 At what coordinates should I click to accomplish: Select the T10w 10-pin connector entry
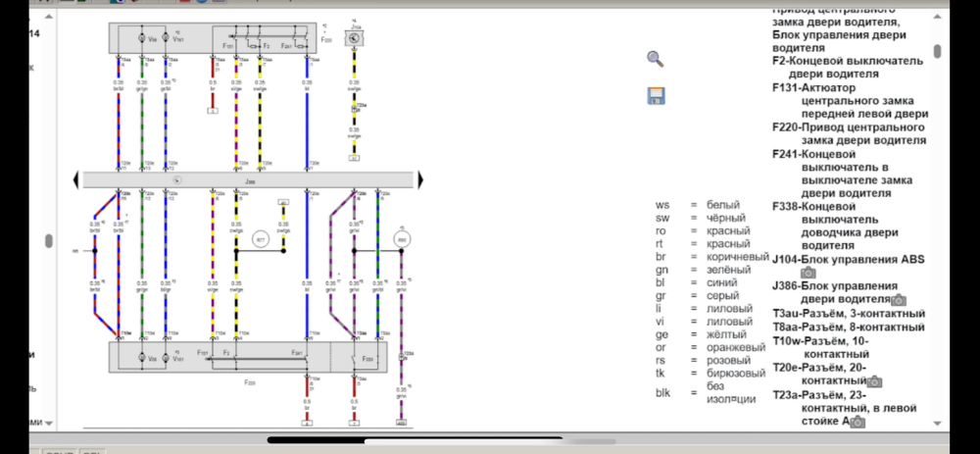point(820,347)
